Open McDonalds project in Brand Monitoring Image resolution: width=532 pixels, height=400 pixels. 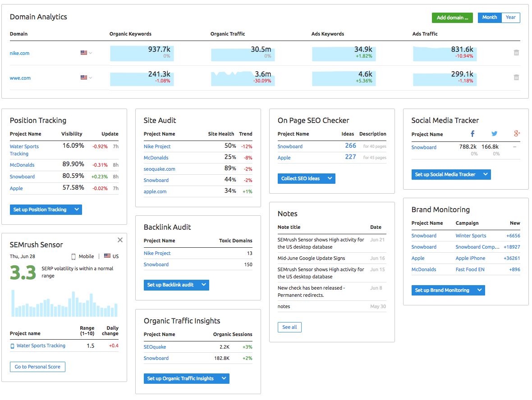424,269
